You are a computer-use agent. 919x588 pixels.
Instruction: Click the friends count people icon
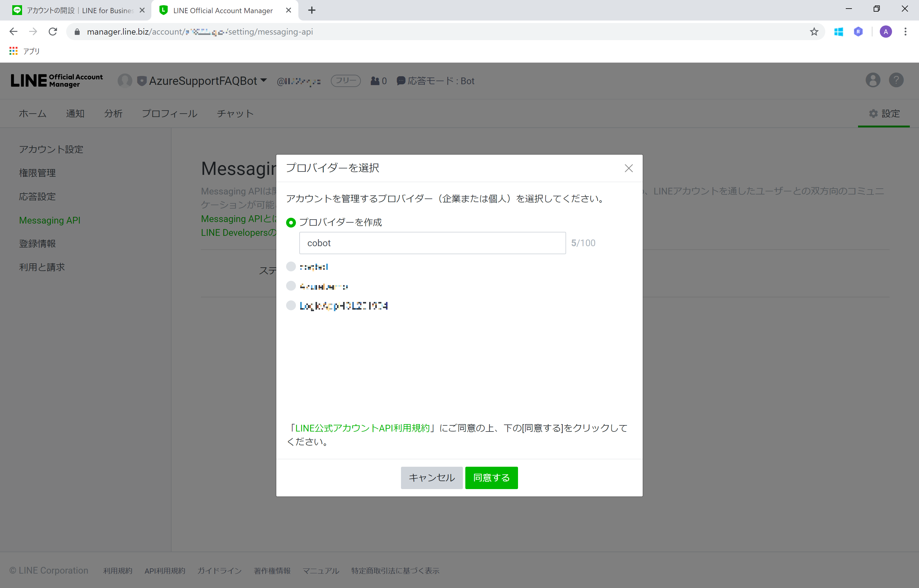tap(373, 81)
